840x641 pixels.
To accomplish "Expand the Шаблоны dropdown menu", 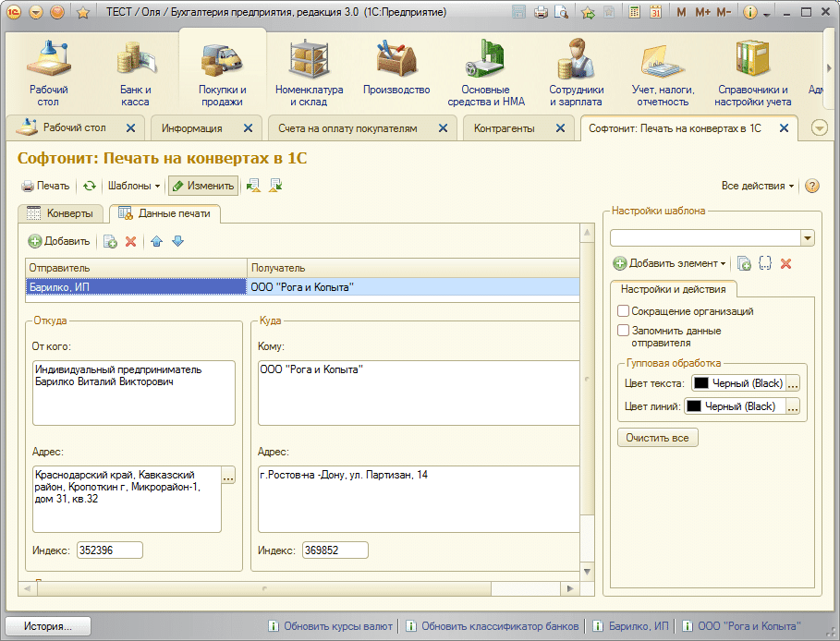I will (x=134, y=186).
